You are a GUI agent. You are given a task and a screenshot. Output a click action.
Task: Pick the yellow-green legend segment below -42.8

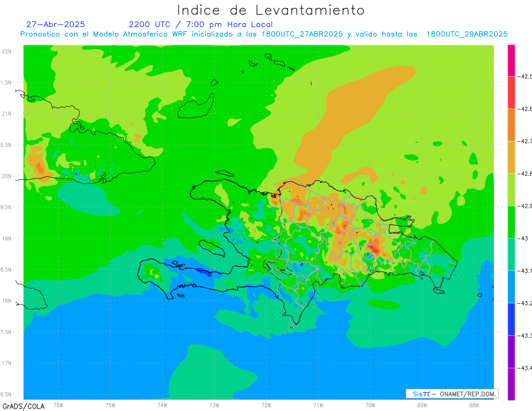[x=511, y=189]
